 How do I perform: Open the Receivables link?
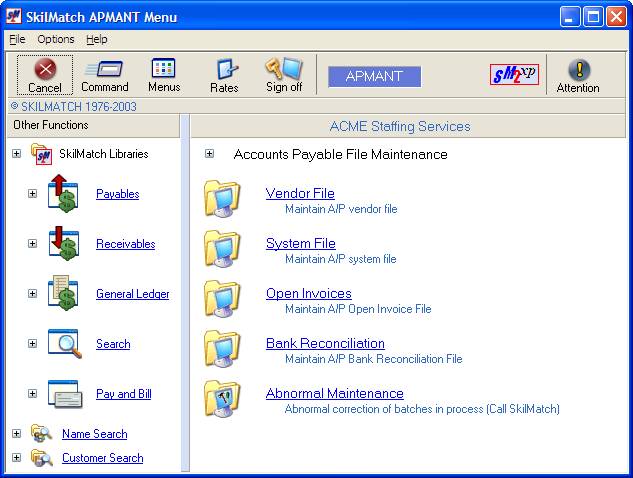point(126,244)
